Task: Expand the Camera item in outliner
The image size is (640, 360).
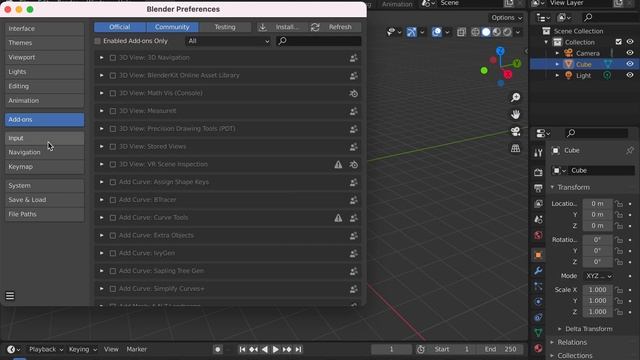Action: pyautogui.click(x=557, y=53)
